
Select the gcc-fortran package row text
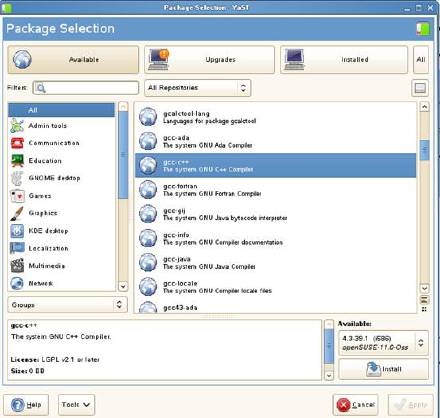coord(212,190)
